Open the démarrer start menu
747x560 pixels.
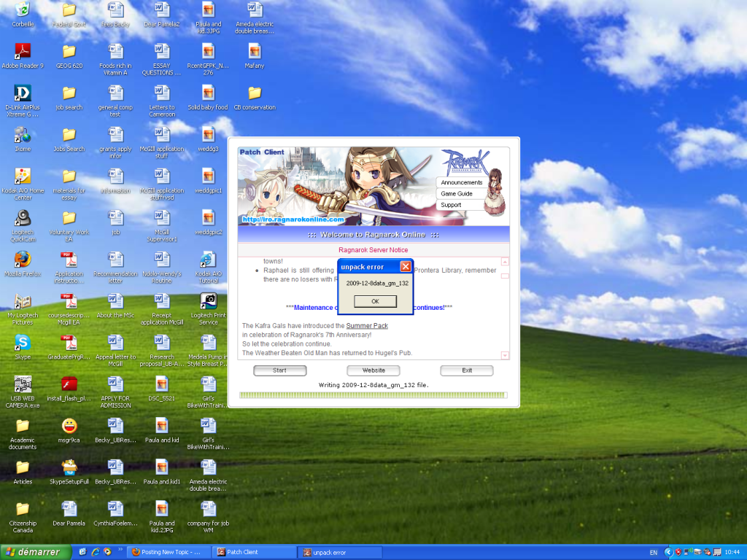[x=36, y=553]
